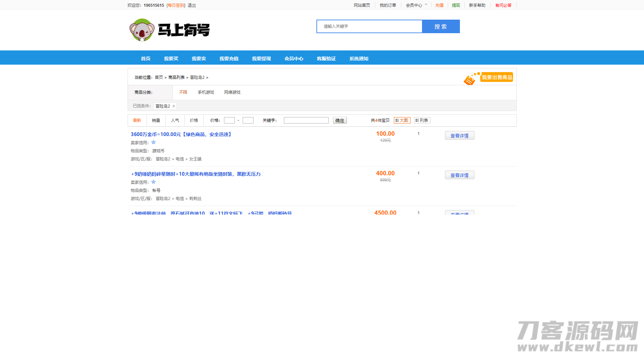This screenshot has height=354, width=644.
Task: Sort listings by 销量
Action: click(156, 120)
